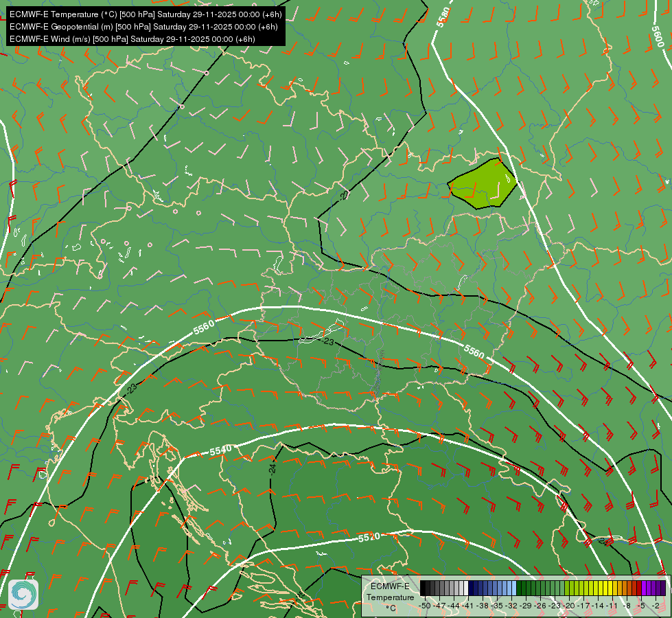The height and width of the screenshot is (618, 672).
Task: Click the white swatch in the legend scale
Action: click(466, 588)
